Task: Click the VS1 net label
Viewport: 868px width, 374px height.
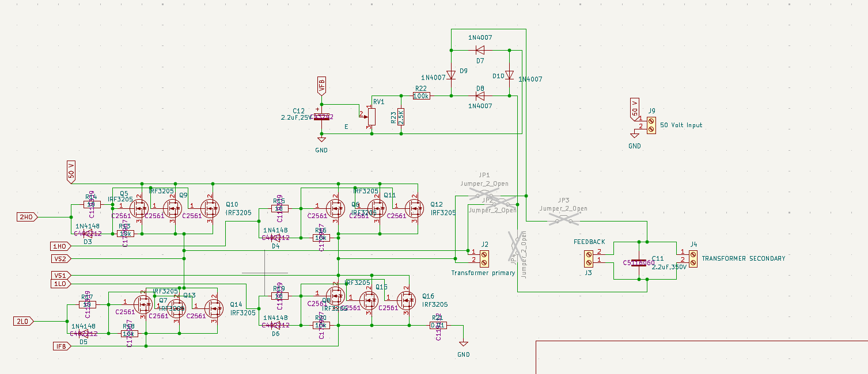Action: coord(62,275)
